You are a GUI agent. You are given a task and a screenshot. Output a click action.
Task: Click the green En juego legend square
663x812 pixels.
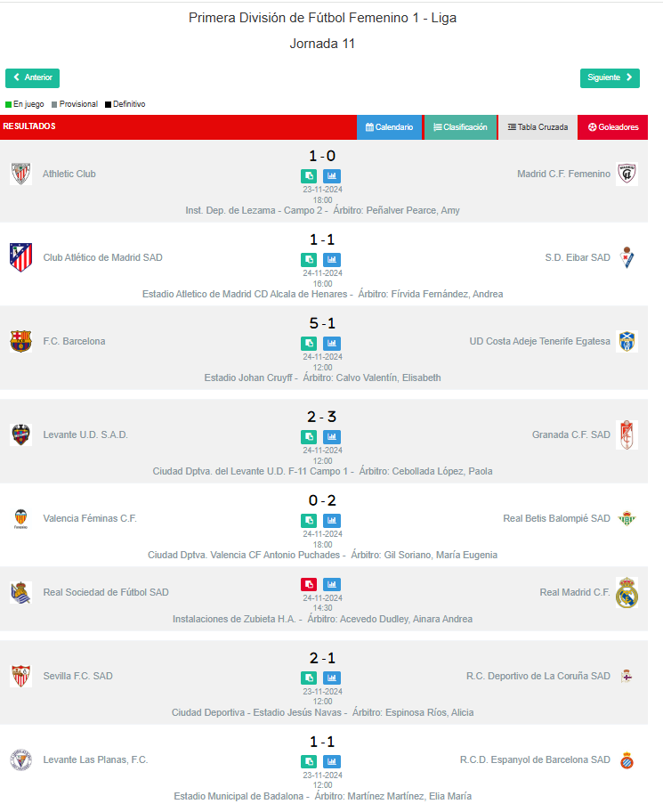8,104
